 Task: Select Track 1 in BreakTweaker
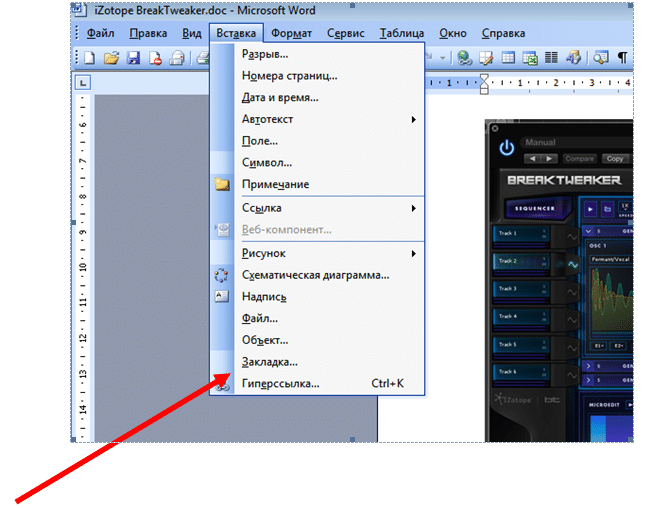click(521, 234)
